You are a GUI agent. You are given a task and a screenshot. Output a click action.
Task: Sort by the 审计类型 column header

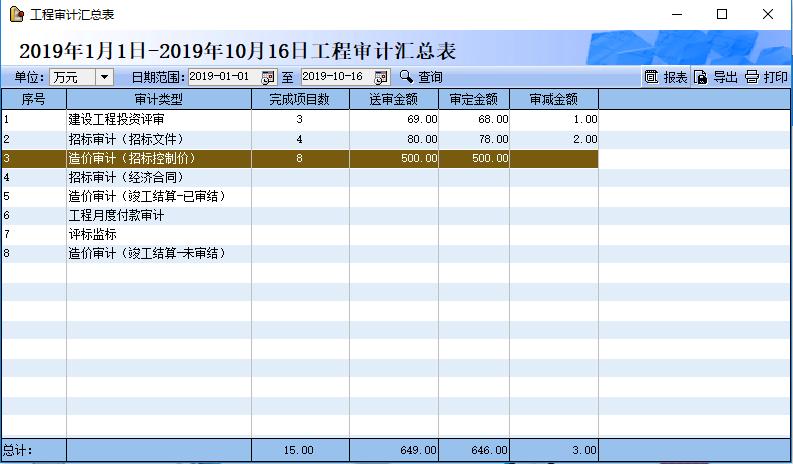158,99
